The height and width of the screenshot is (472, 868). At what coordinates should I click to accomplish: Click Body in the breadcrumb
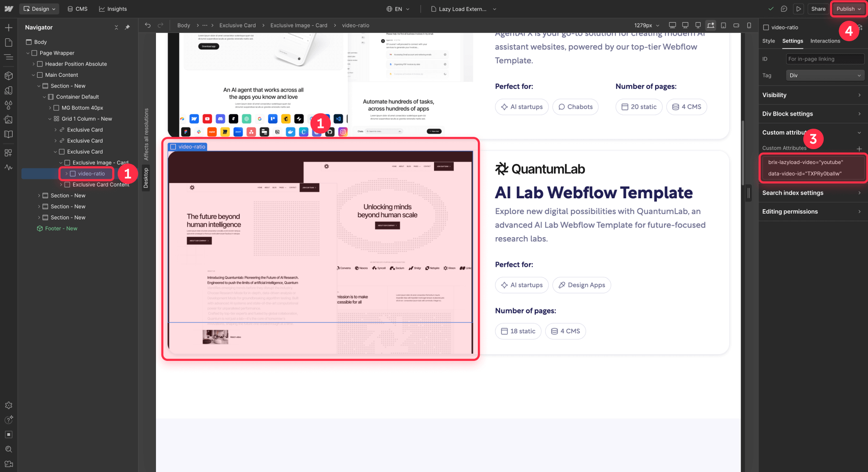[x=184, y=25]
